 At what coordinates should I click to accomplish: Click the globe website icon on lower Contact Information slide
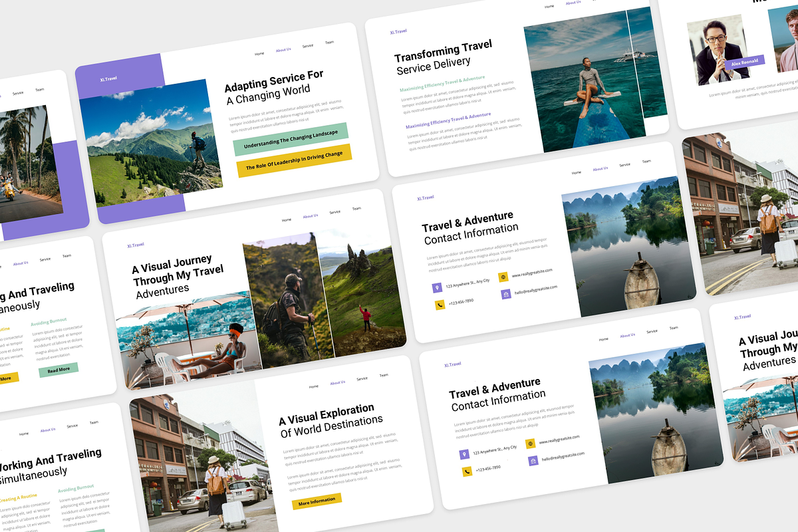531,444
